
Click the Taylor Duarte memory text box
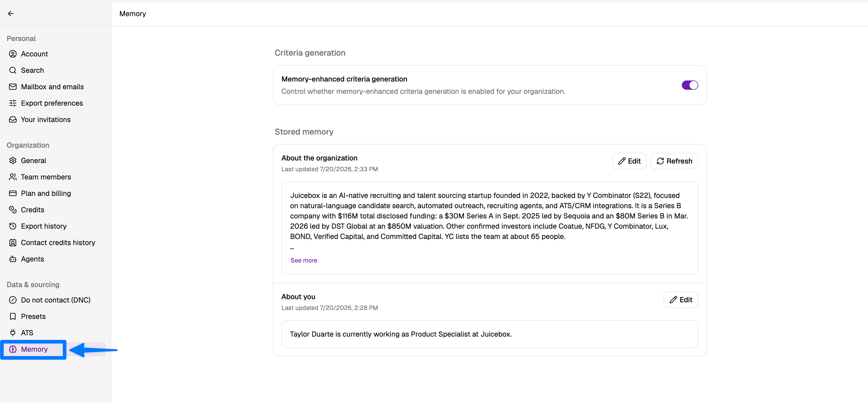tap(490, 334)
